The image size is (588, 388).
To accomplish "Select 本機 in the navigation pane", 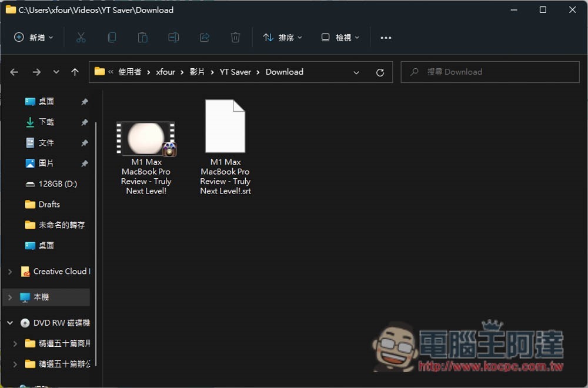I will coord(46,297).
